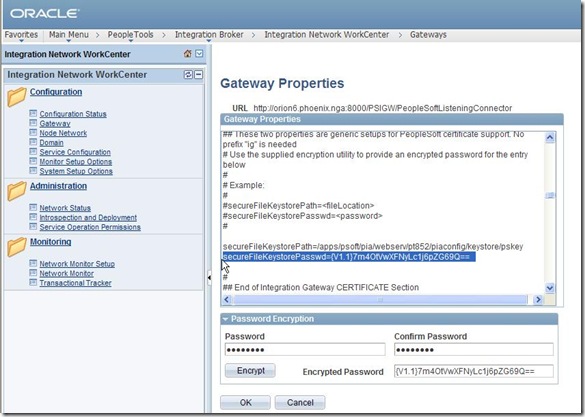The image size is (585, 417).
Task: Open the Integration Broker breadcrumb menu
Action: coord(209,35)
